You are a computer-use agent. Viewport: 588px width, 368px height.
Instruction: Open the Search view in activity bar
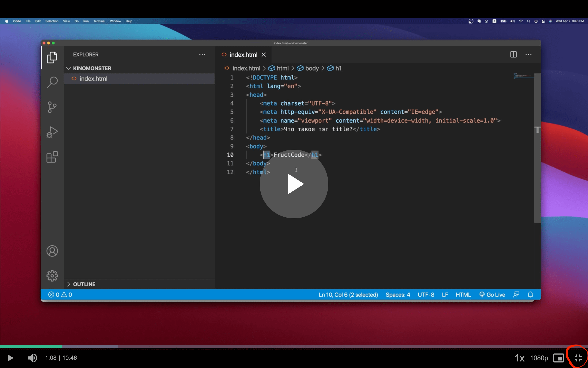click(x=52, y=82)
